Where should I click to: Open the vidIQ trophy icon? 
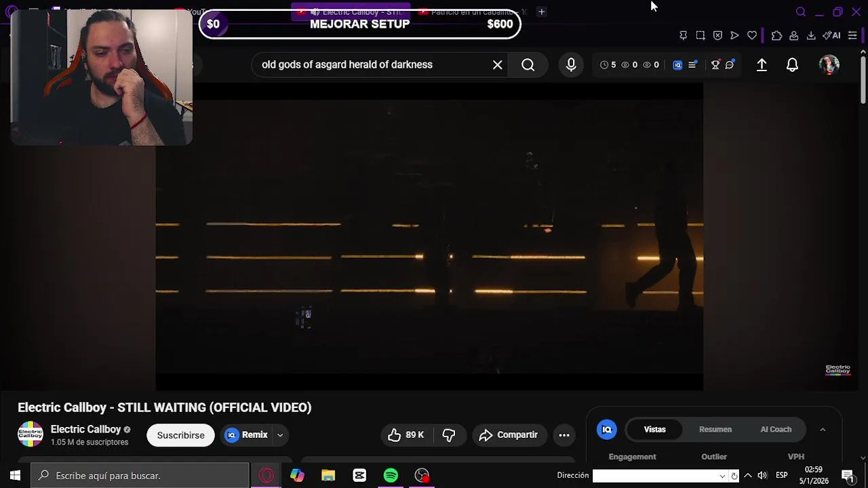coord(715,65)
